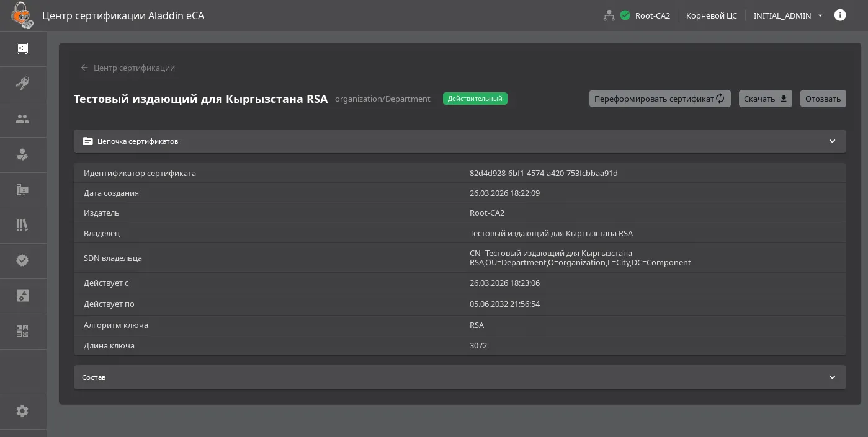Click the refresh icon on reissue button
Viewport: 868px width, 437px height.
pos(720,99)
